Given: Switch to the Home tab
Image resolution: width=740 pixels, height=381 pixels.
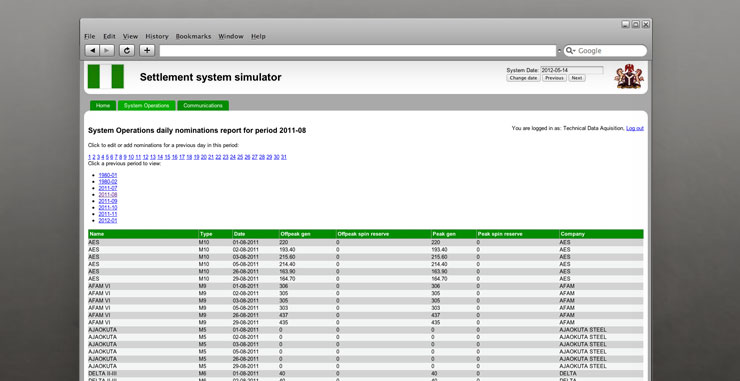Looking at the screenshot, I should coord(103,106).
